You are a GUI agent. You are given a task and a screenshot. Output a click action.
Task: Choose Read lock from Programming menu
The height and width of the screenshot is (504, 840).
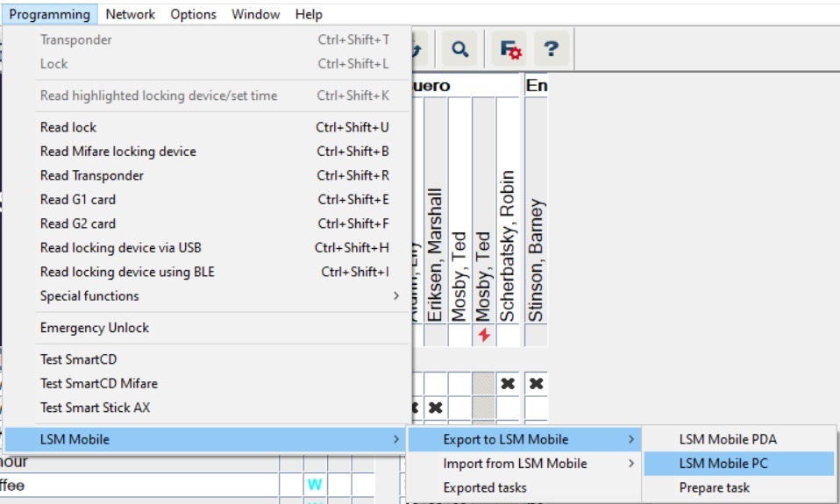[x=68, y=127]
